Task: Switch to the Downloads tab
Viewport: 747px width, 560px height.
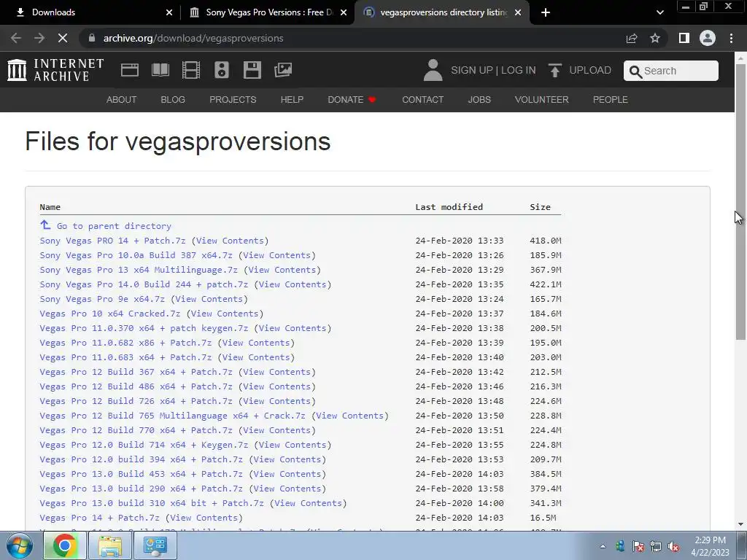Action: click(90, 12)
